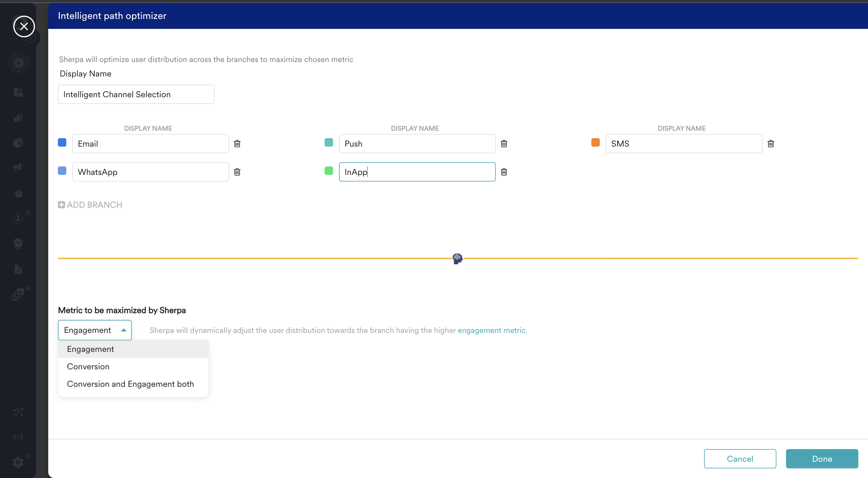Image resolution: width=868 pixels, height=478 pixels.
Task: Click the Sherpa brain icon on divider
Action: pyautogui.click(x=457, y=259)
